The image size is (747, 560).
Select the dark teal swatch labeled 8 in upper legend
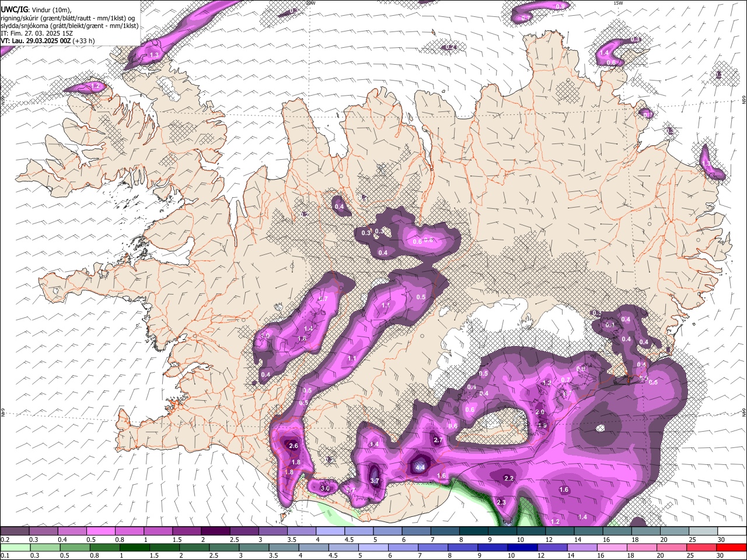(x=474, y=531)
